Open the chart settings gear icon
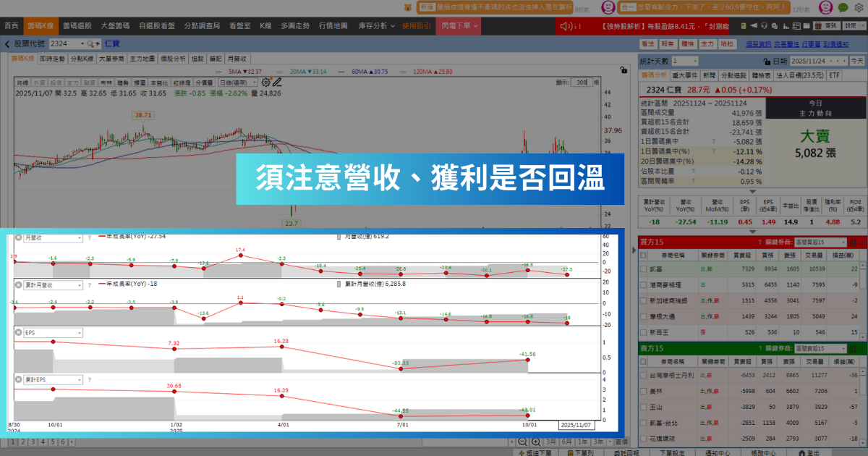 (x=265, y=82)
